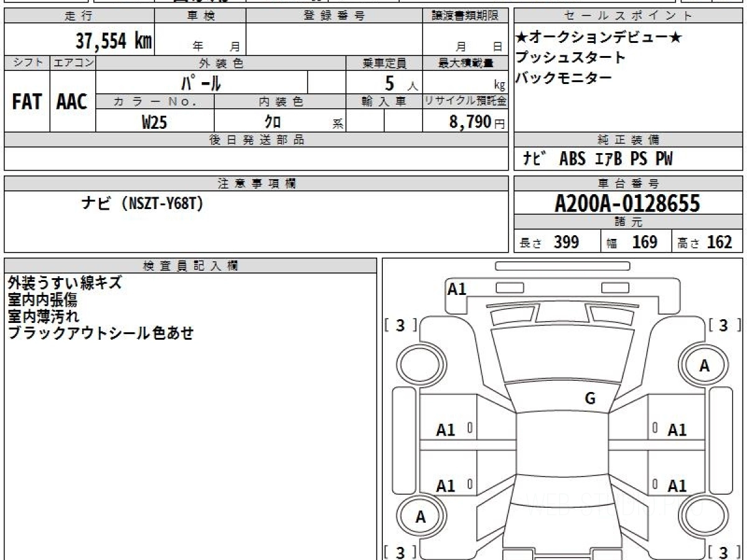747x560 pixels.
Task: Select the lower-left wheel circle marked A
Action: pyautogui.click(x=421, y=516)
